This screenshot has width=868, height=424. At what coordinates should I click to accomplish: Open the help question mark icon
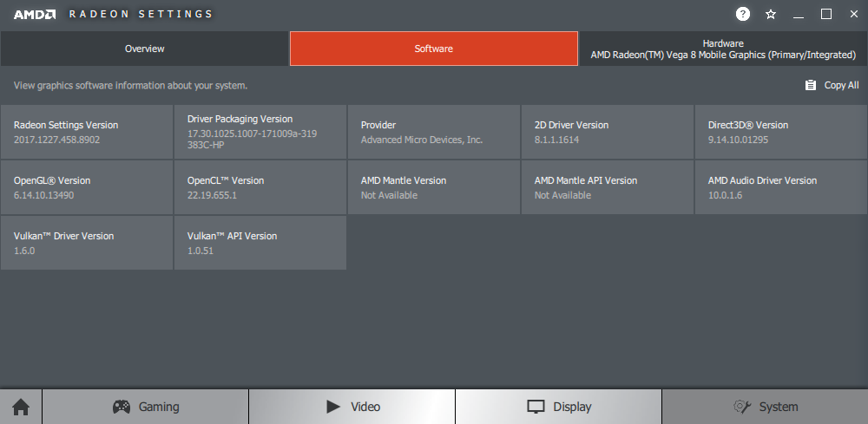[742, 15]
